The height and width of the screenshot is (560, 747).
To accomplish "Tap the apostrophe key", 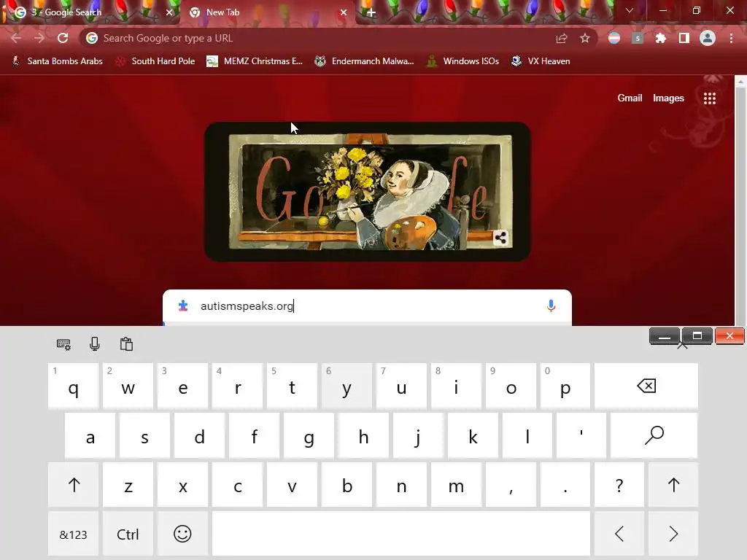I will click(x=581, y=435).
